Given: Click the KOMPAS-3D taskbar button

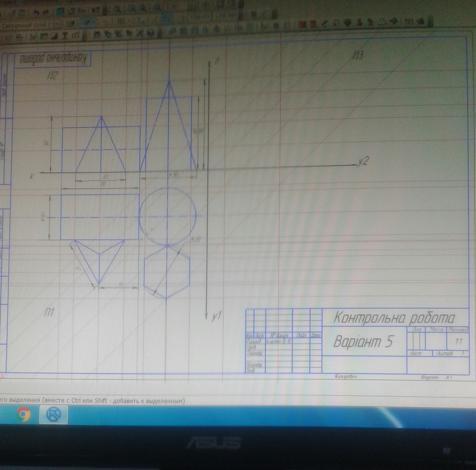Looking at the screenshot, I should point(53,414).
